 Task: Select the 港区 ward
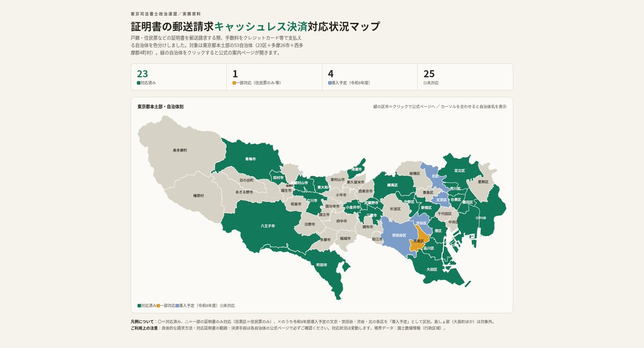[x=438, y=231]
